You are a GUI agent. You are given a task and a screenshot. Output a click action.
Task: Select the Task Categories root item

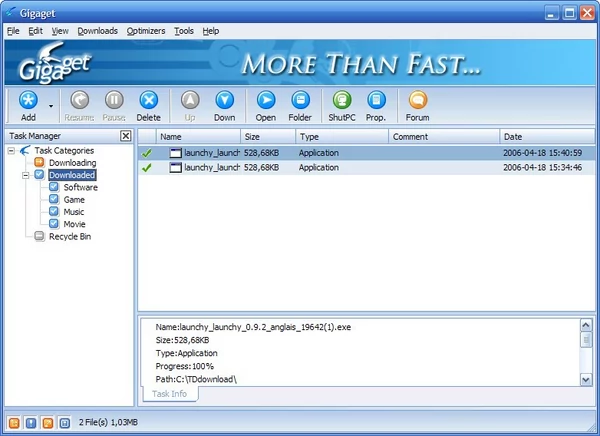point(64,150)
